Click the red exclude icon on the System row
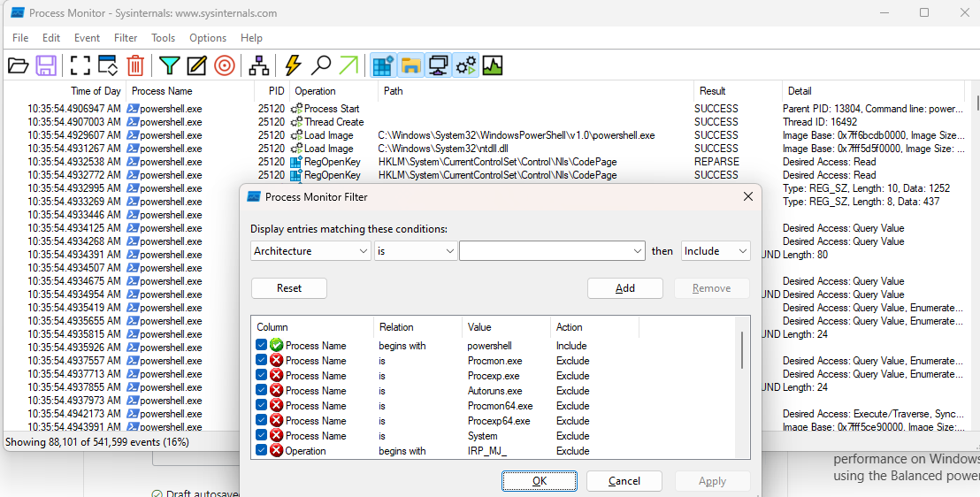This screenshot has width=980, height=497. coord(276,435)
